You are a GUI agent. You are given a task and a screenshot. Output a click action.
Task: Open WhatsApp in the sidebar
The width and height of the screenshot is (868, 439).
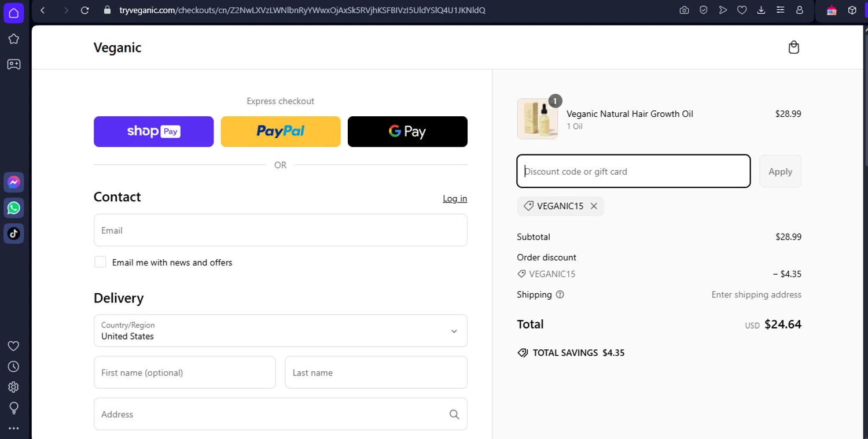point(14,208)
